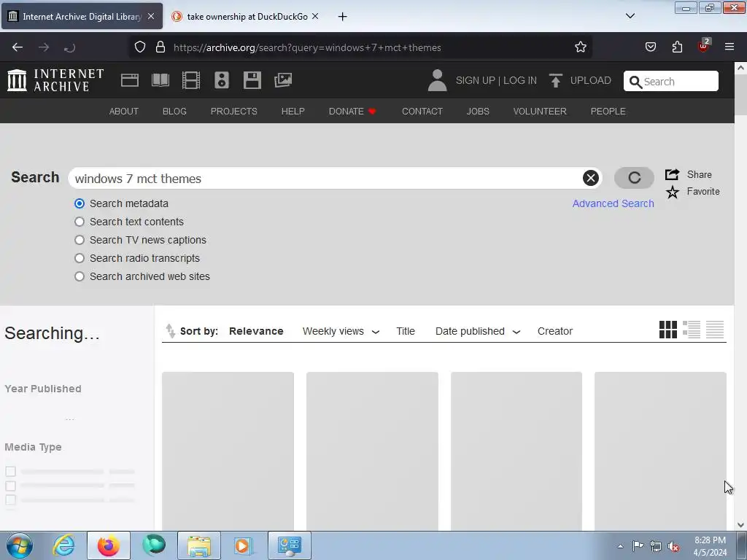Open the HELP menu item
Viewport: 747px width, 560px height.
[293, 112]
